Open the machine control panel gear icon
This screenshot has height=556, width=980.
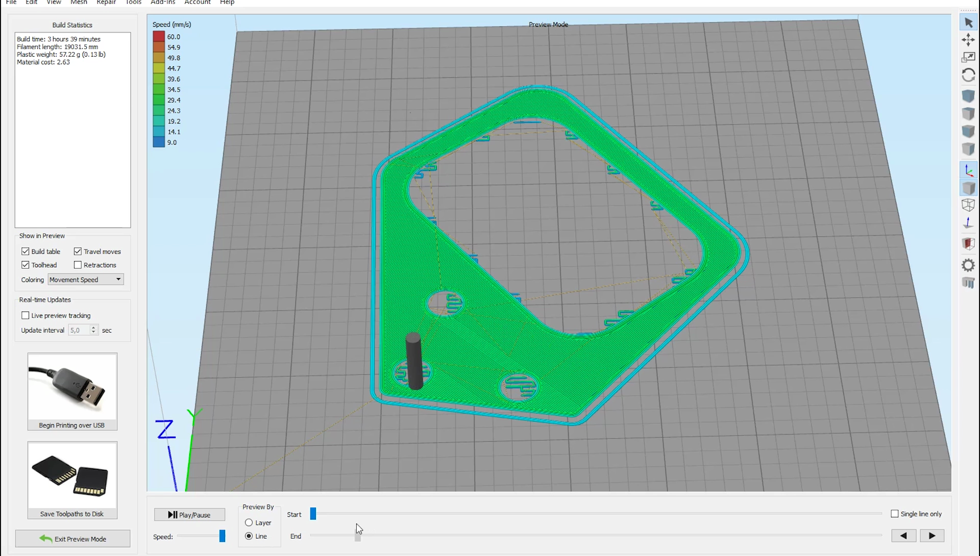[968, 265]
